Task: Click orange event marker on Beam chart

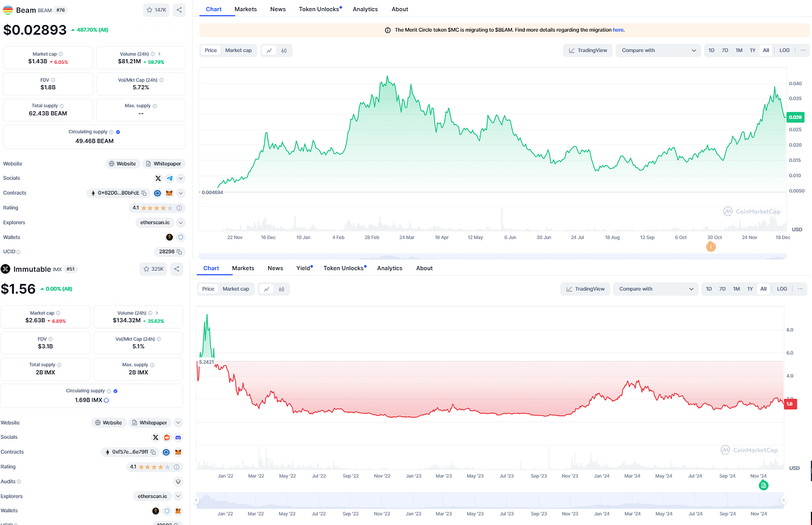Action: 711,247
